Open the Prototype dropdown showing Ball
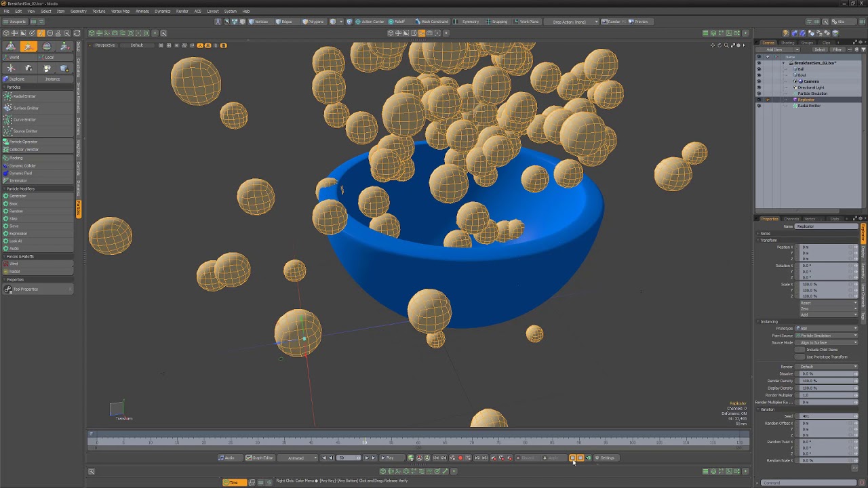The width and height of the screenshot is (868, 488). point(826,328)
